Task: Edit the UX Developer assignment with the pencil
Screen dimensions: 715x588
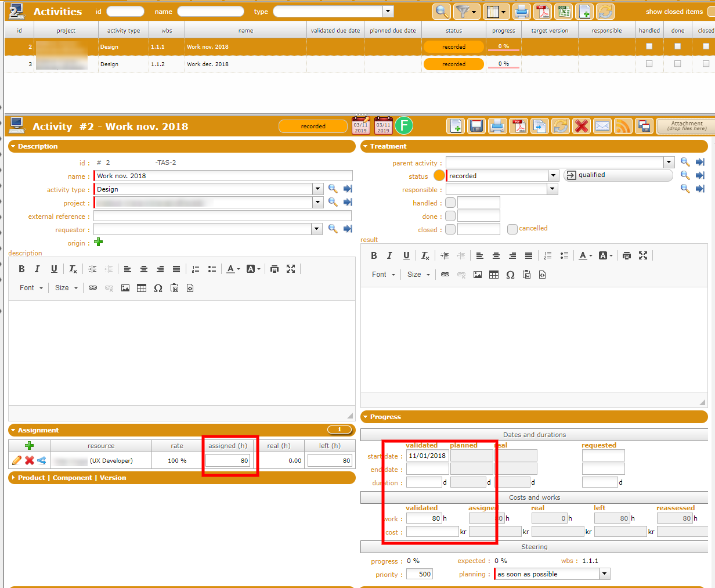Action: [17, 460]
